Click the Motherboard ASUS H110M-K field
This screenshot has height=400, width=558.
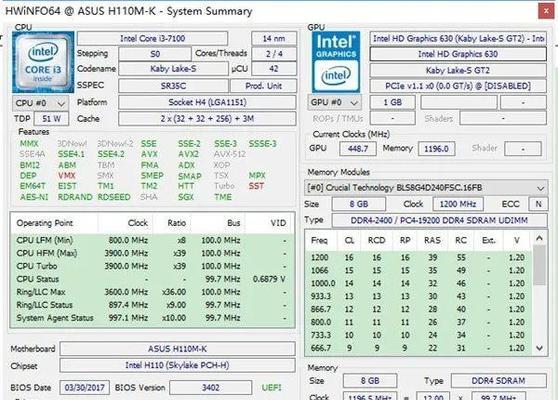pos(177,349)
